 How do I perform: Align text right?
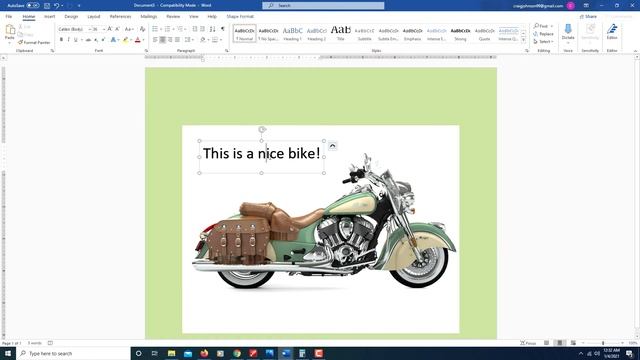pos(170,40)
